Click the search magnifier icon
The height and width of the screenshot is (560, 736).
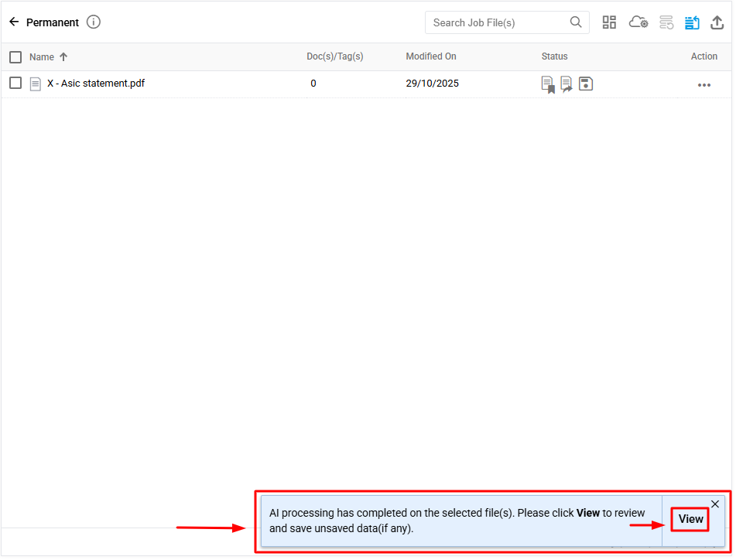tap(576, 22)
